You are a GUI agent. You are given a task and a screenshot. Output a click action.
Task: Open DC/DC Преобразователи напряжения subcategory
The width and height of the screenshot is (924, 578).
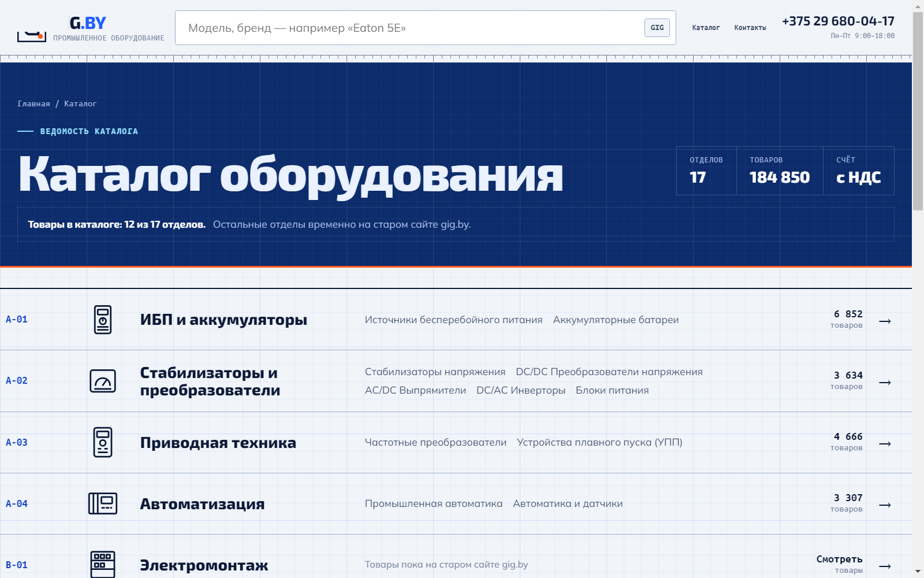609,372
